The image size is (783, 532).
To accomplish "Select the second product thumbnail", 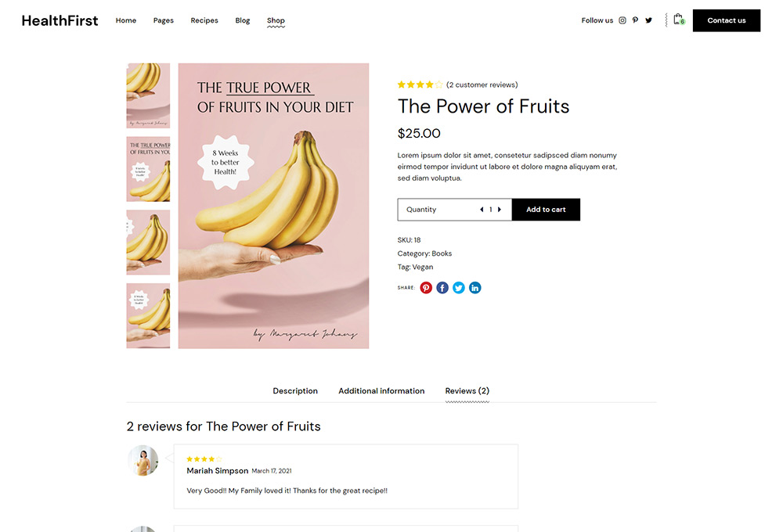I will 148,170.
